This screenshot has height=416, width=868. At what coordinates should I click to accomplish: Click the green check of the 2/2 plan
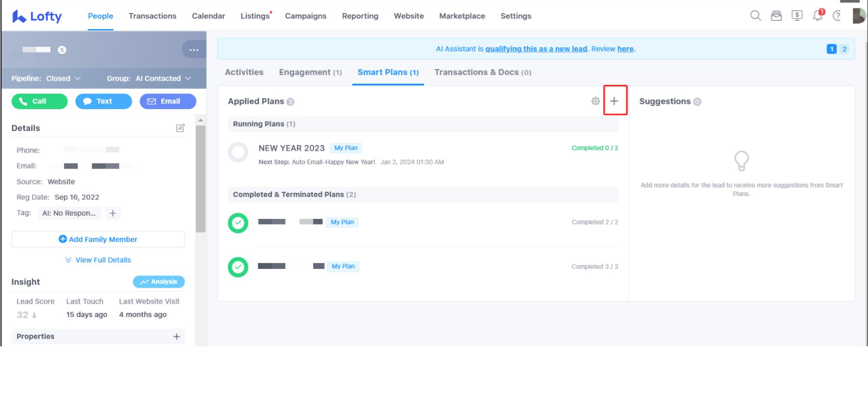(238, 223)
